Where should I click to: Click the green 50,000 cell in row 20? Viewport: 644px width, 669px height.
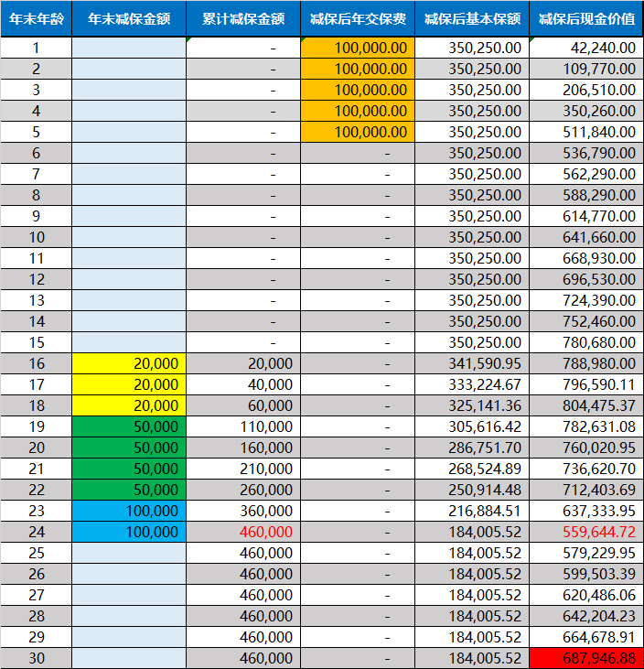tap(129, 448)
